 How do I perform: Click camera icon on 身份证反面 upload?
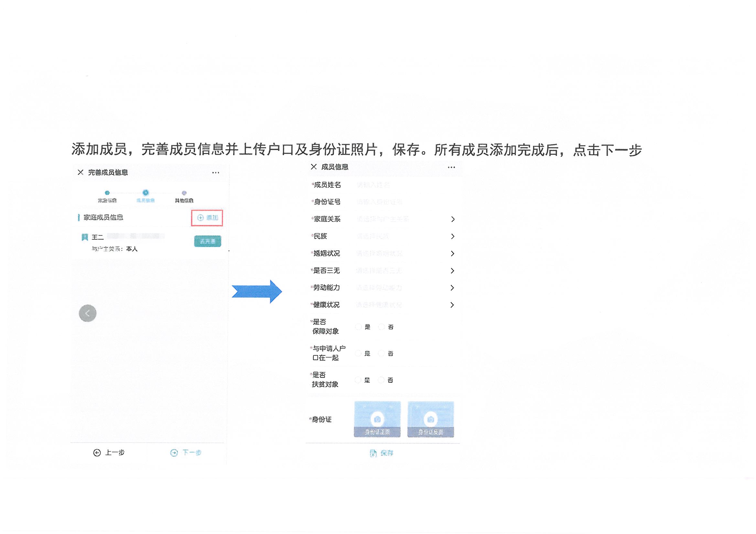[430, 419]
